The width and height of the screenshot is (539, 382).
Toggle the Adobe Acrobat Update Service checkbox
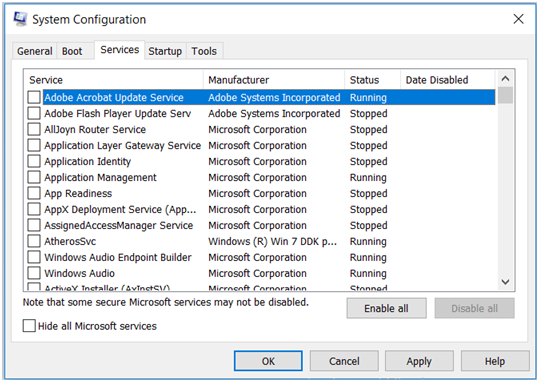(x=34, y=97)
